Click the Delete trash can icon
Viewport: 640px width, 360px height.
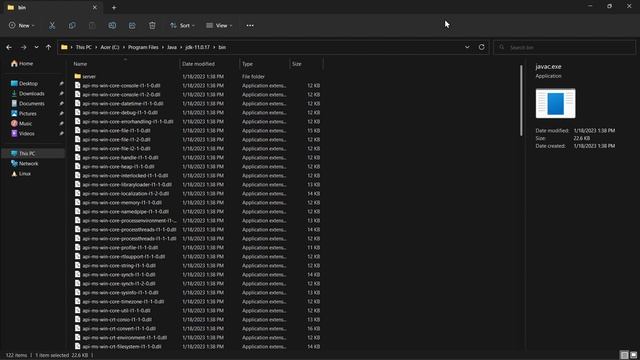pyautogui.click(x=152, y=25)
